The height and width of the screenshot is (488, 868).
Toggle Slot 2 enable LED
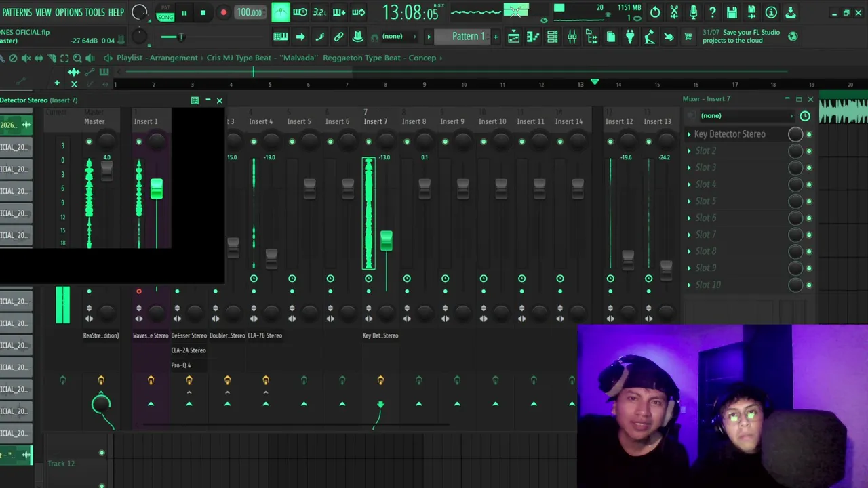pos(808,151)
